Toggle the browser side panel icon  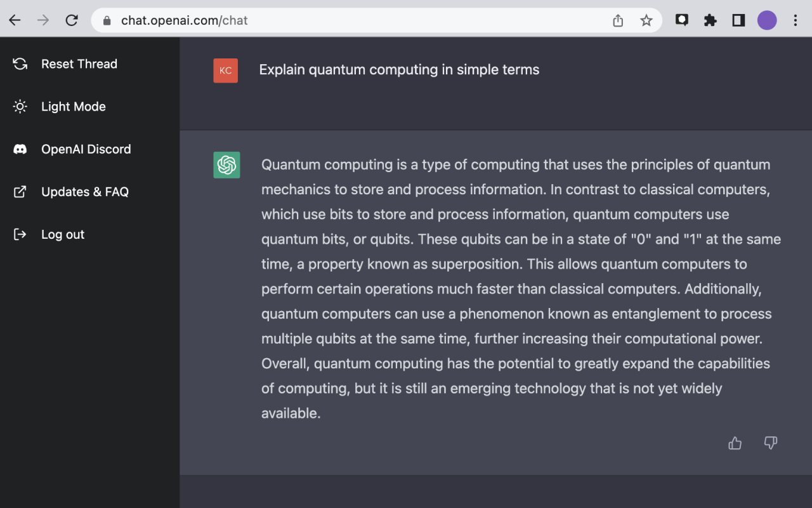(738, 20)
